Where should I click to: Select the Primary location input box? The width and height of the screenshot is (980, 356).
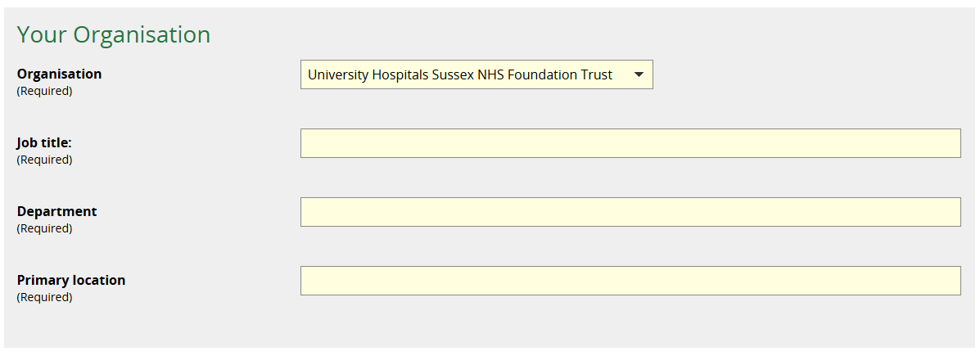click(630, 281)
